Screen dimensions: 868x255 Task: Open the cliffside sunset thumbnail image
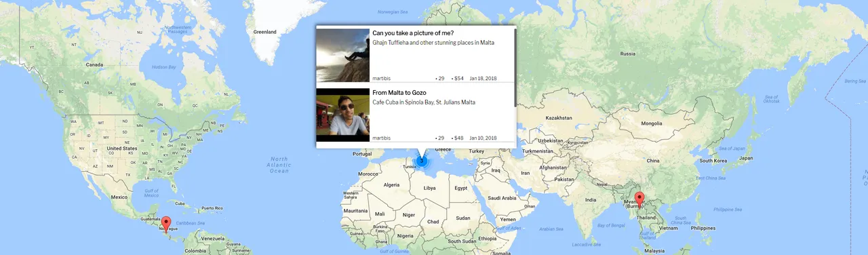pos(343,55)
